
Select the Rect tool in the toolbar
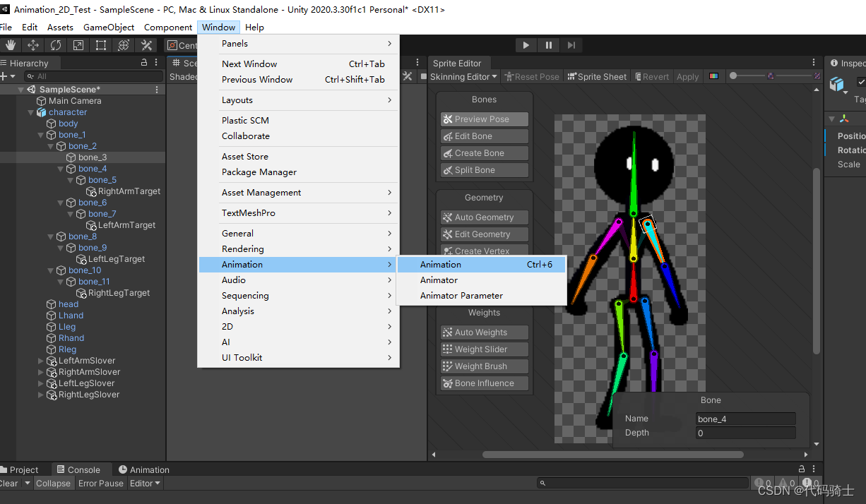[x=101, y=45]
